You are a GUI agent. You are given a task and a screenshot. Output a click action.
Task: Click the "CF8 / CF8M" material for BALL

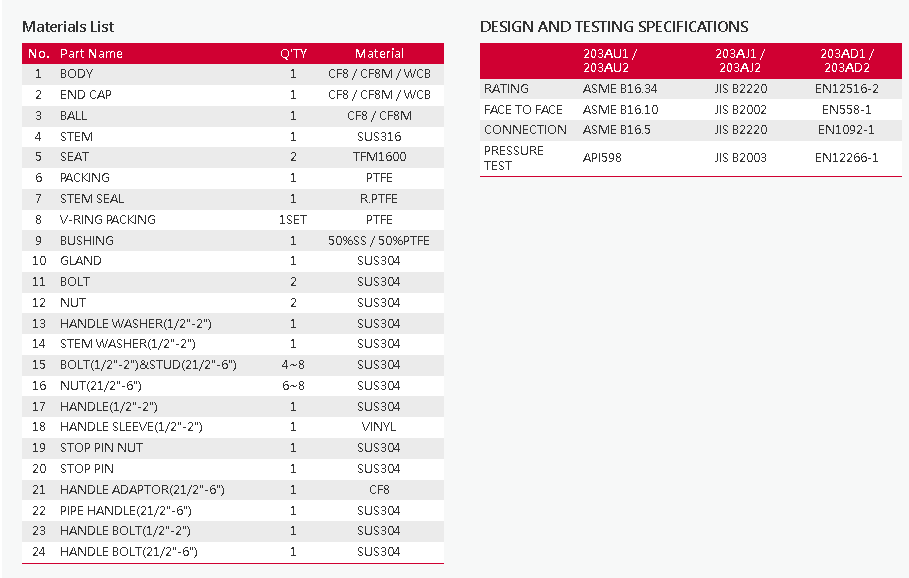(x=379, y=116)
